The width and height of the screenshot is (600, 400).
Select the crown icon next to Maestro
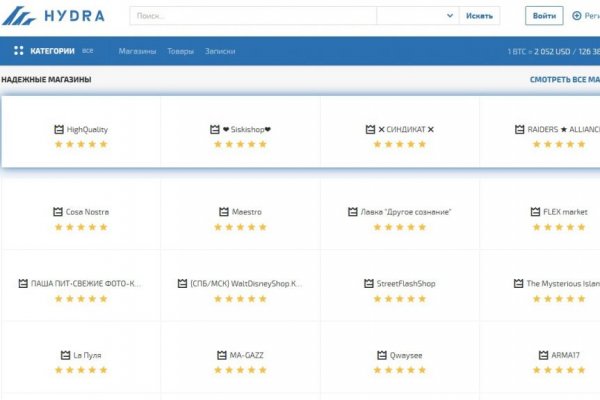(x=224, y=212)
